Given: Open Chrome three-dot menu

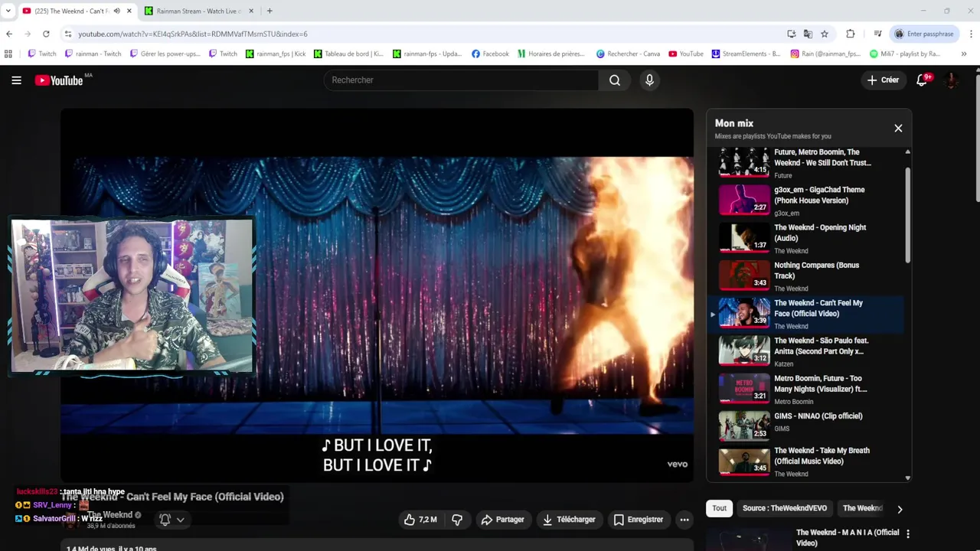Looking at the screenshot, I should [x=971, y=34].
